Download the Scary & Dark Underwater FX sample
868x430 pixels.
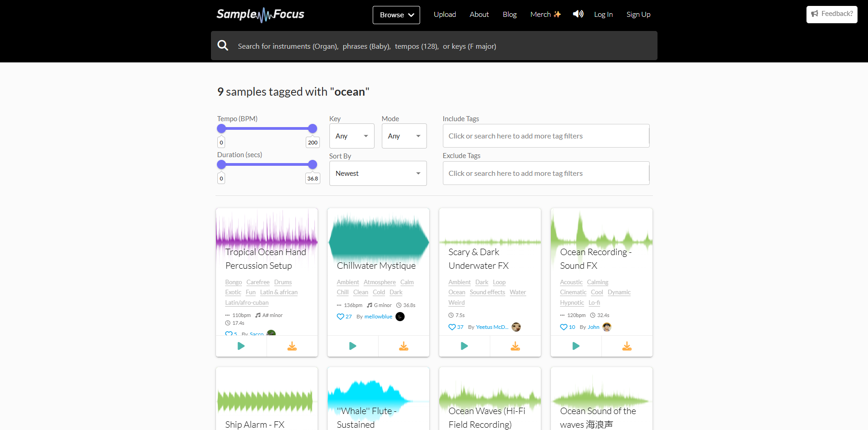pos(515,346)
